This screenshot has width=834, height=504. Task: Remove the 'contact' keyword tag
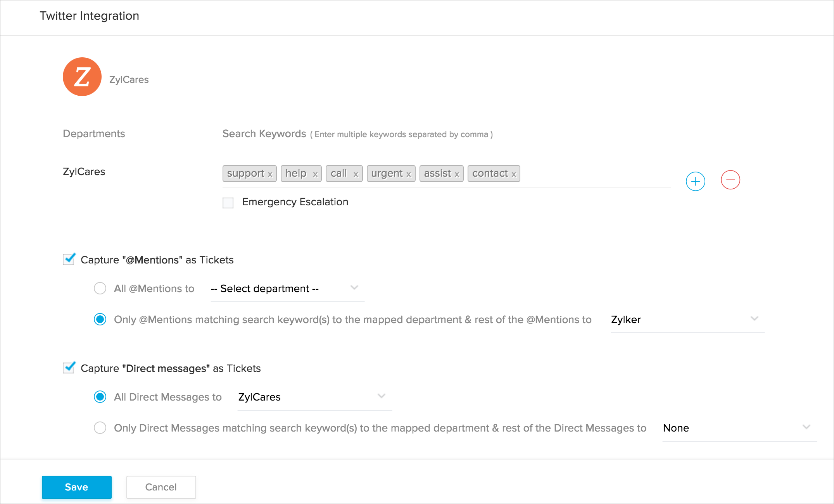pos(514,175)
